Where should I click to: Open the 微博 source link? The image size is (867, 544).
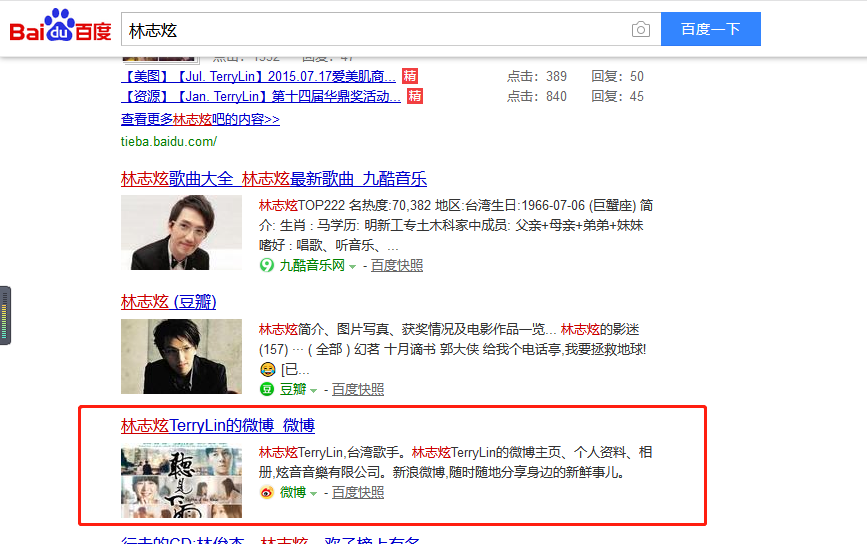point(293,492)
